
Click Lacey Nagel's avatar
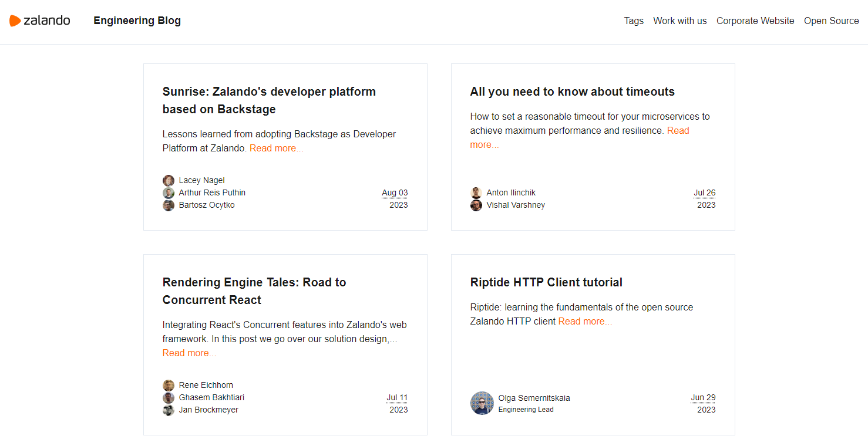click(x=169, y=181)
